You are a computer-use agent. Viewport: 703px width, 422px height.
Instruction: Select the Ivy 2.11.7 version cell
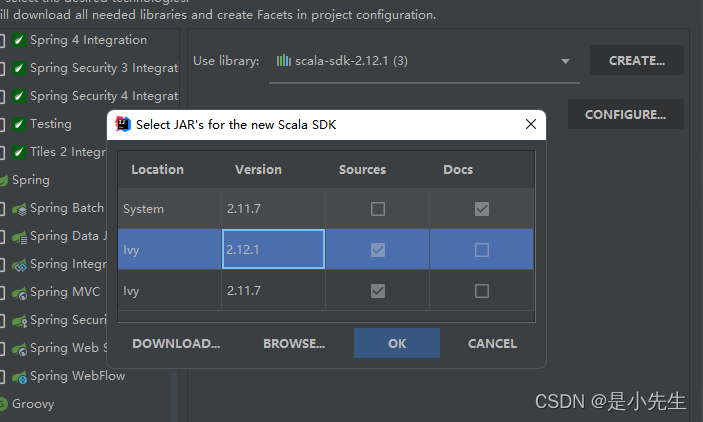click(x=273, y=290)
